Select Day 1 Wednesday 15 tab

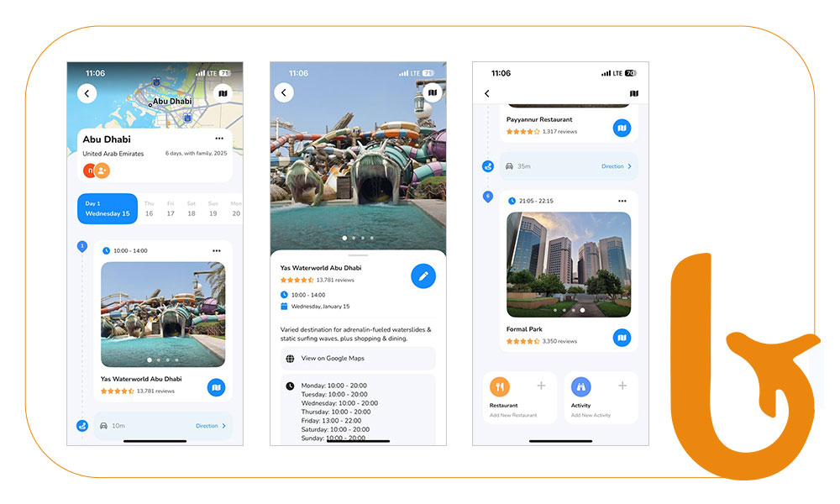(x=108, y=208)
